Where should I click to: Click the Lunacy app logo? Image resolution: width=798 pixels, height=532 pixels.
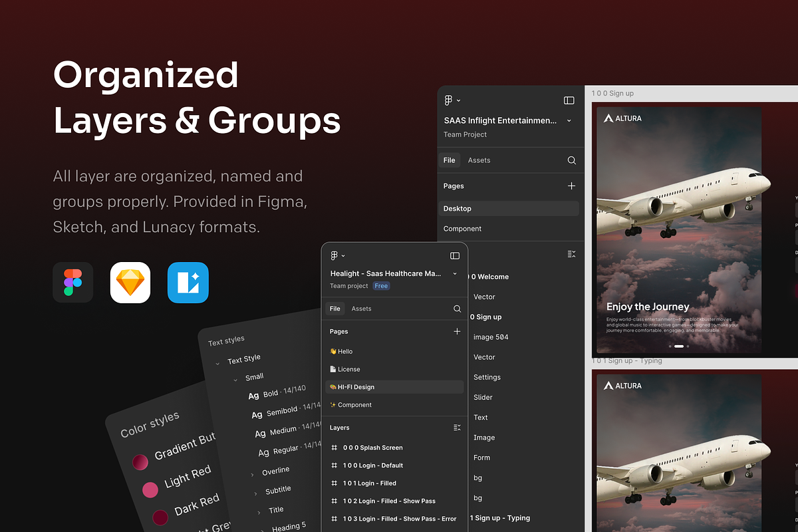(x=188, y=283)
